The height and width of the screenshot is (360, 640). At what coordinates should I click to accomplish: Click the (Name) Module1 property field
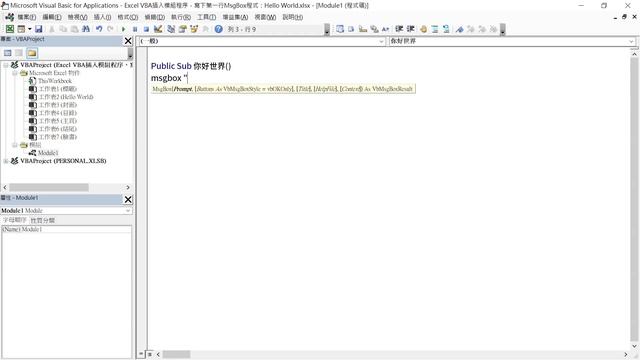coord(67,229)
